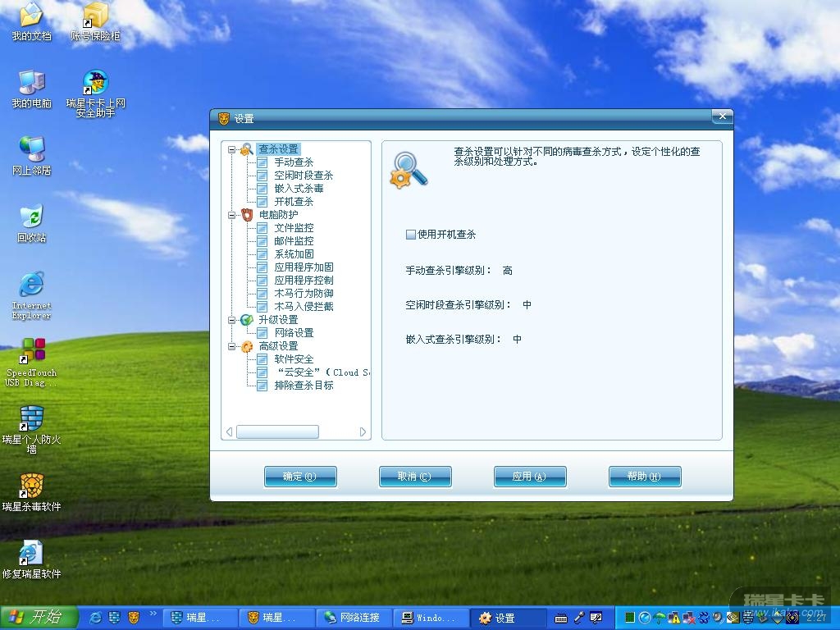Click the 空闲时段查杀引擎级别 value 中

[x=527, y=305]
